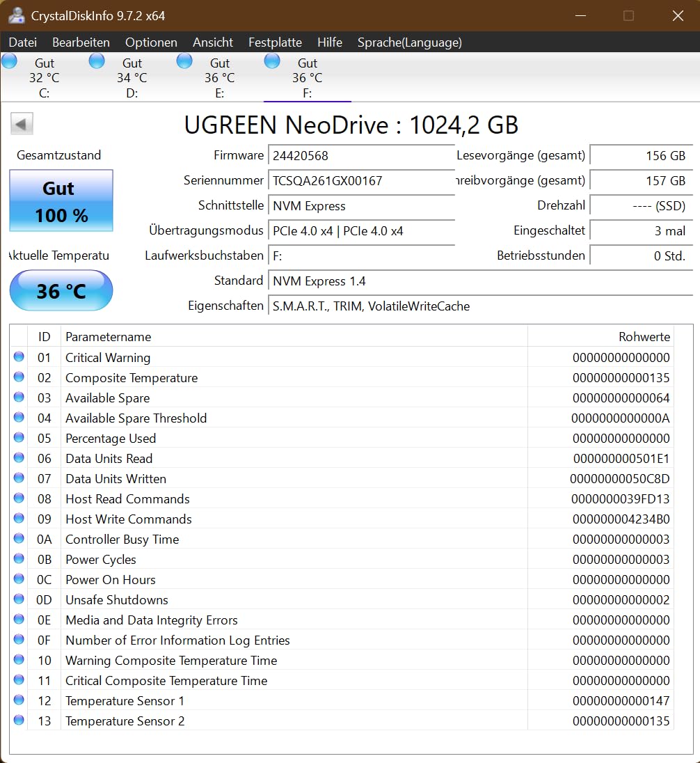Minimize the CrystalDiskInfo window
This screenshot has height=763, width=700.
click(x=580, y=15)
